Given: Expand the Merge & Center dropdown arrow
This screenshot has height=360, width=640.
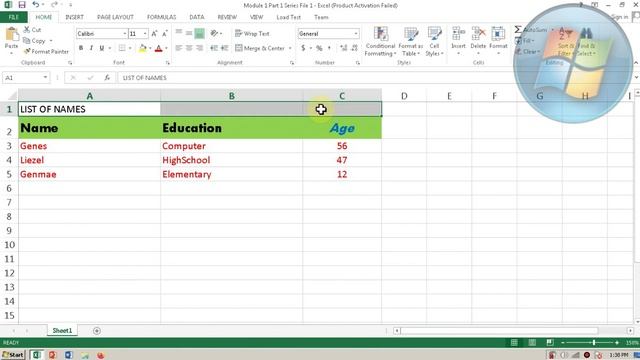Looking at the screenshot, I should coord(290,48).
